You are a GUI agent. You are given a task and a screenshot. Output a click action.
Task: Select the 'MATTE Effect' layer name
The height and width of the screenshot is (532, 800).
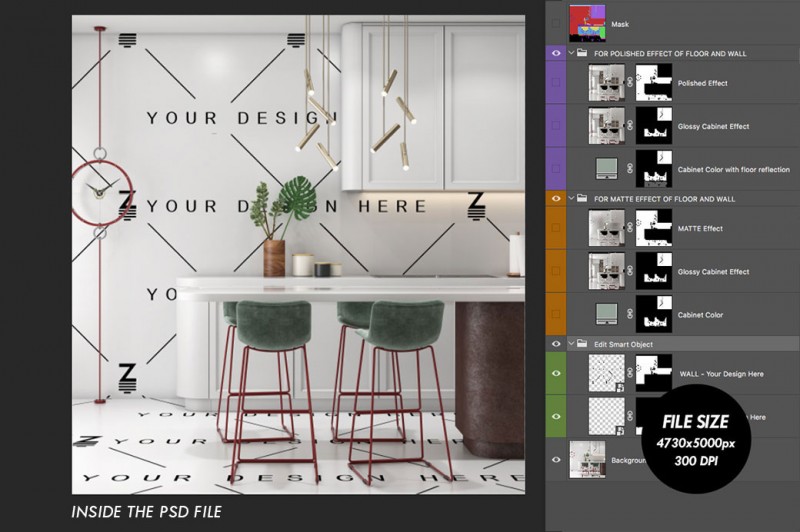click(700, 229)
